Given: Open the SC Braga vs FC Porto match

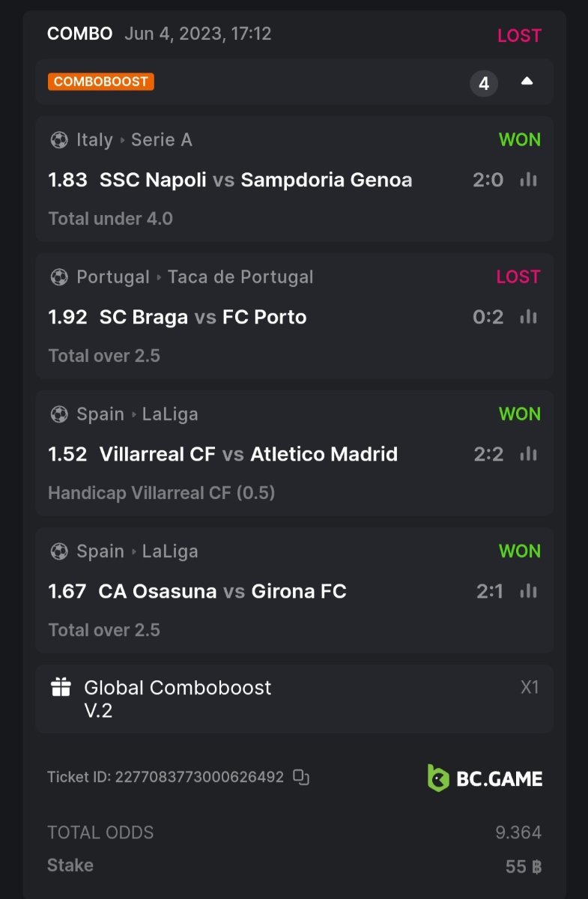Looking at the screenshot, I should click(203, 317).
